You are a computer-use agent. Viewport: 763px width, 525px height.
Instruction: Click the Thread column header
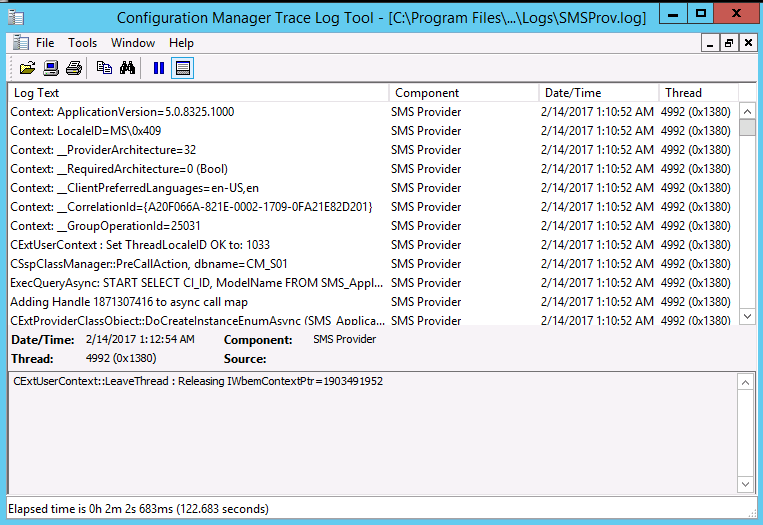[698, 93]
